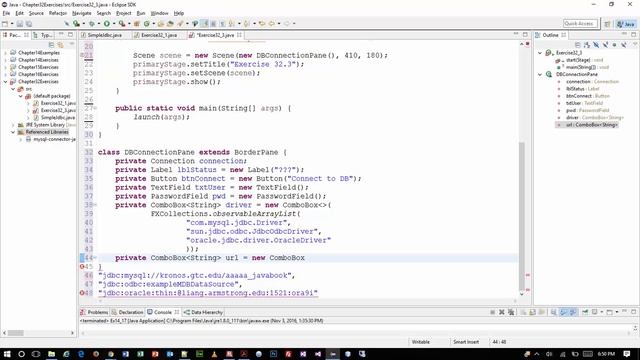
Task: Collapse the Chapter32Exercises project
Action: pos(5,82)
